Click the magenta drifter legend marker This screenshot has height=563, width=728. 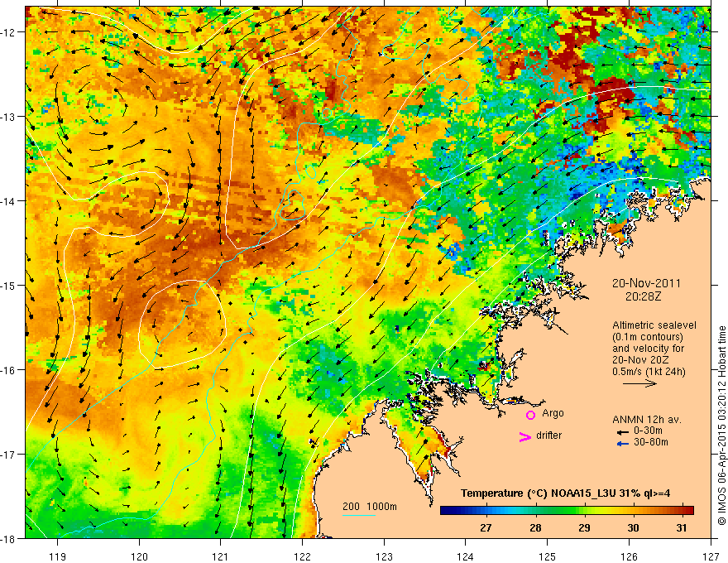525,436
